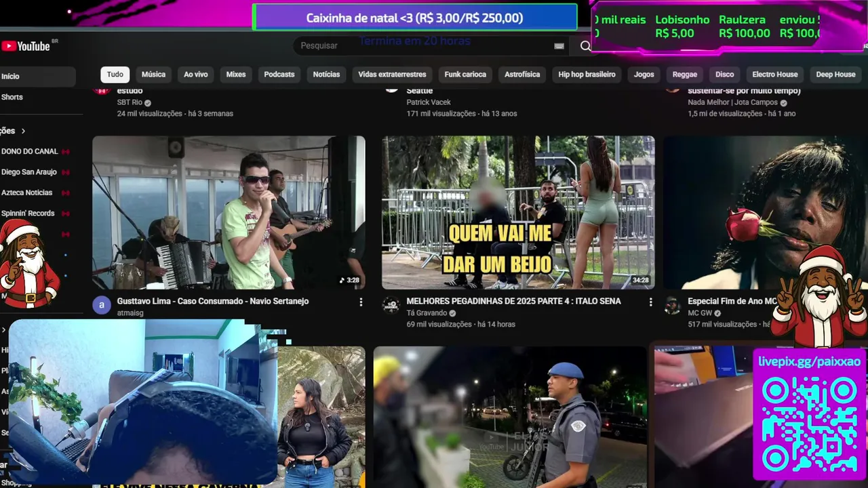Open the three-dot menu for the Gusttavo Lima video
The width and height of the screenshot is (868, 488).
coord(361,302)
